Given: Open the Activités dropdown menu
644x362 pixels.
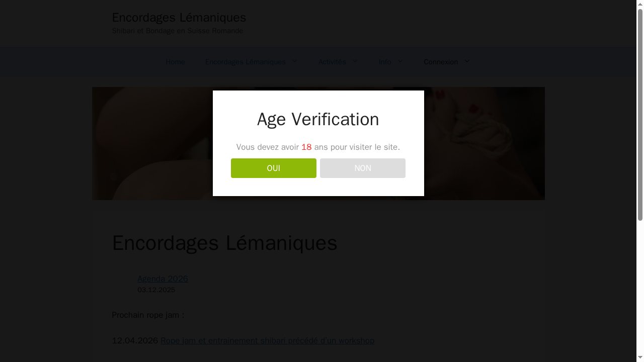Looking at the screenshot, I should click(332, 62).
